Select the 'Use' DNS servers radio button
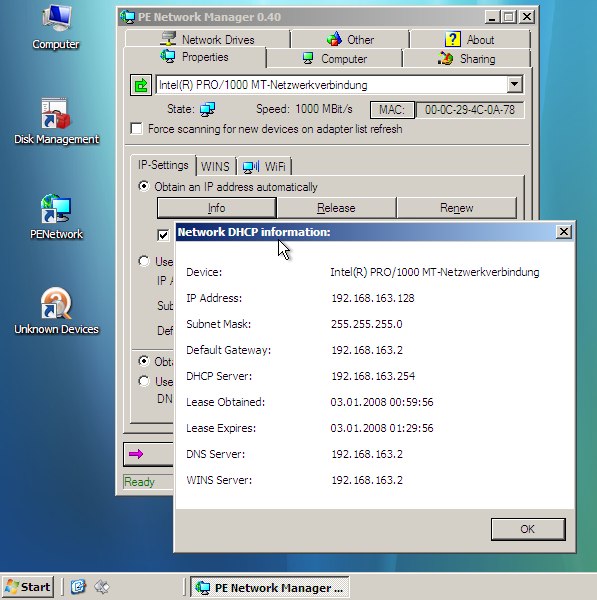 coord(144,381)
